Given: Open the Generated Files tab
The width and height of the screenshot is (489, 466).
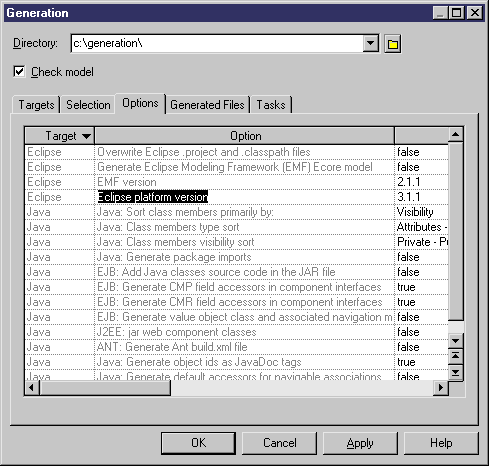Looking at the screenshot, I should (x=207, y=105).
